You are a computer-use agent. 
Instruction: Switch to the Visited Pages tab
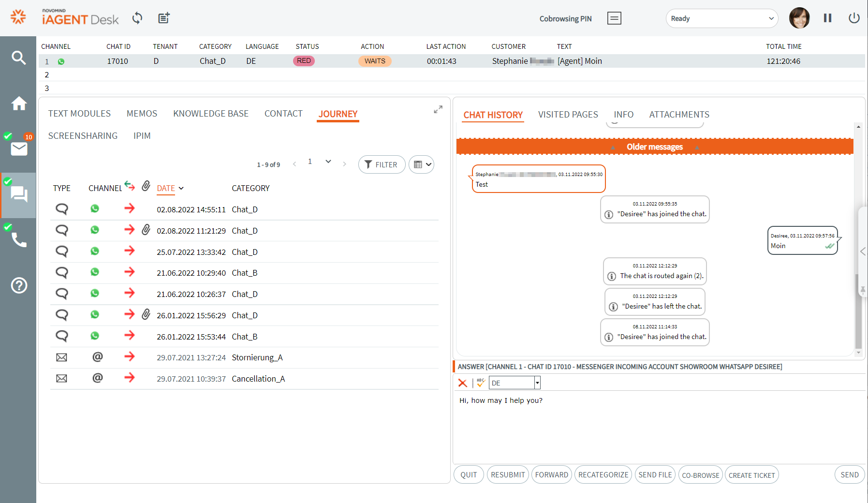tap(568, 115)
